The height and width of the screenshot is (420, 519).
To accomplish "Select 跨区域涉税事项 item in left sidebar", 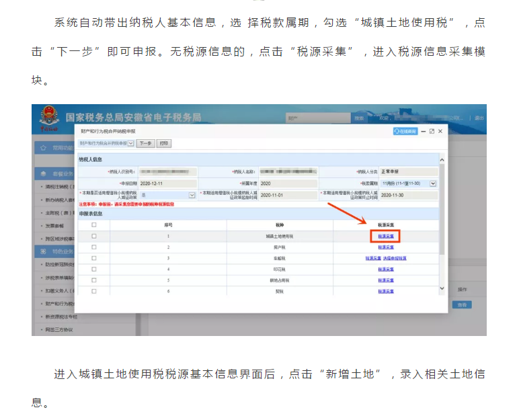I will pyautogui.click(x=60, y=239).
